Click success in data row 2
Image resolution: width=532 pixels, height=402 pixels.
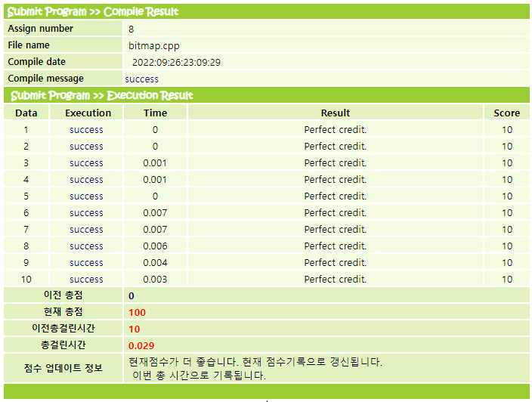click(x=86, y=147)
